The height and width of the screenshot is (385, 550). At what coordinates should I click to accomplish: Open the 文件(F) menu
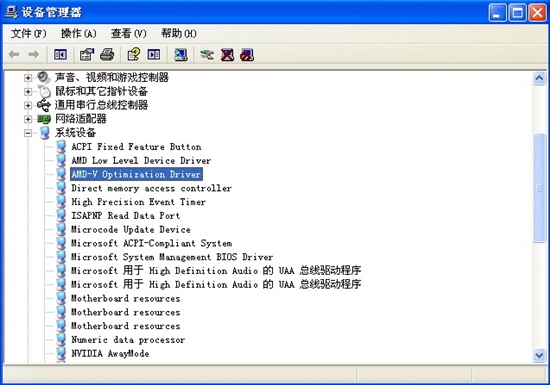(28, 34)
